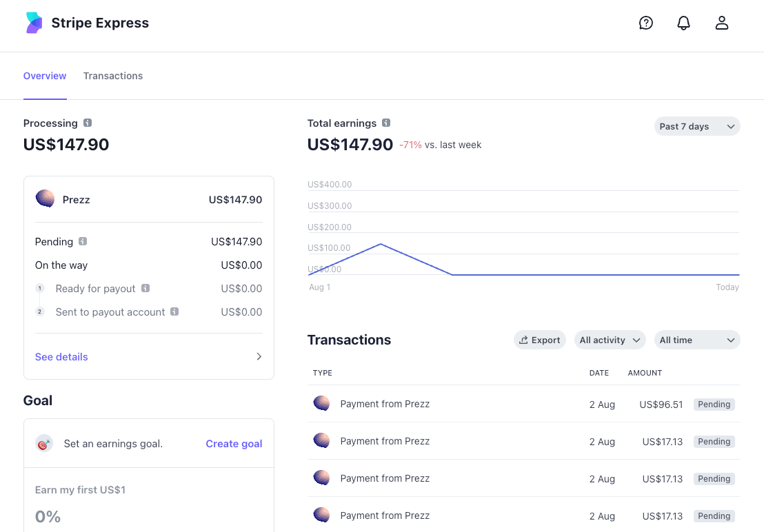
Task: Click info icon beside Total earnings
Action: (386, 123)
